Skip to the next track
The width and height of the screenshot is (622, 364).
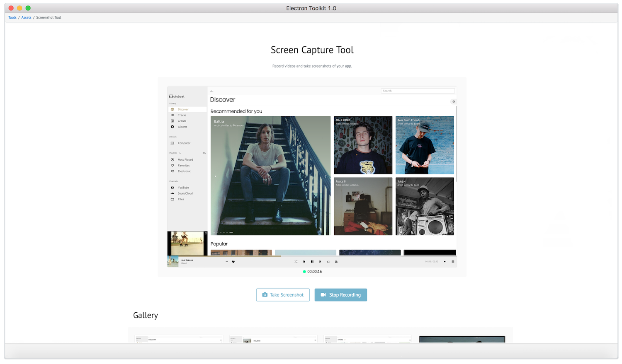click(x=320, y=262)
